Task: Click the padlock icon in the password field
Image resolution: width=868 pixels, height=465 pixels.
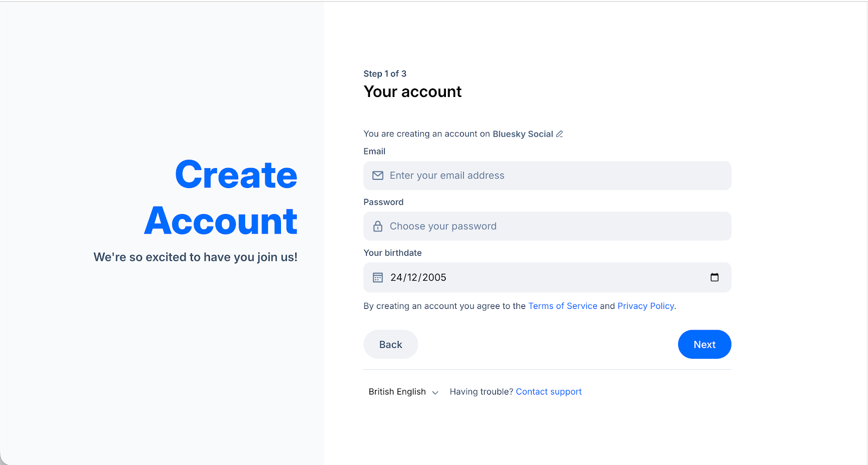Action: click(x=378, y=226)
